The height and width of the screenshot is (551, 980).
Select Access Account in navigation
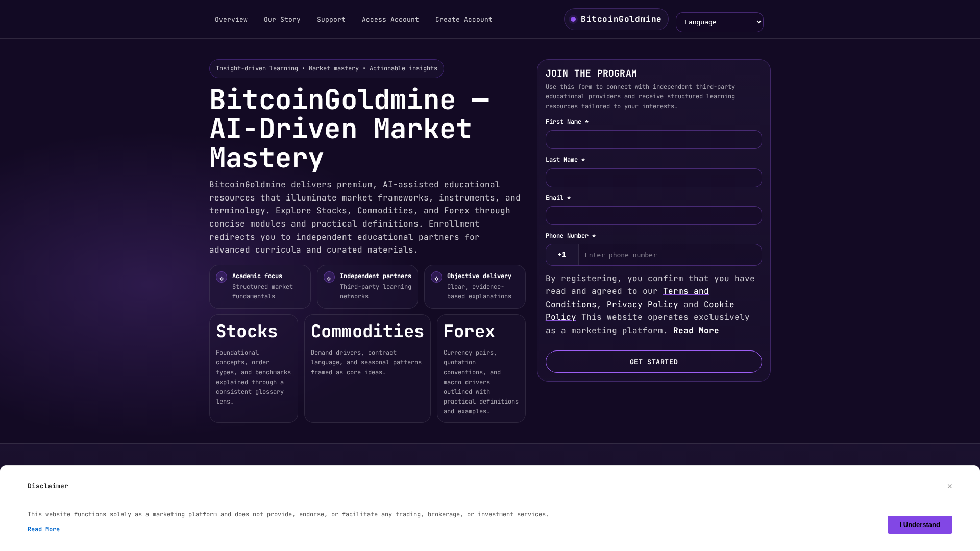coord(390,20)
